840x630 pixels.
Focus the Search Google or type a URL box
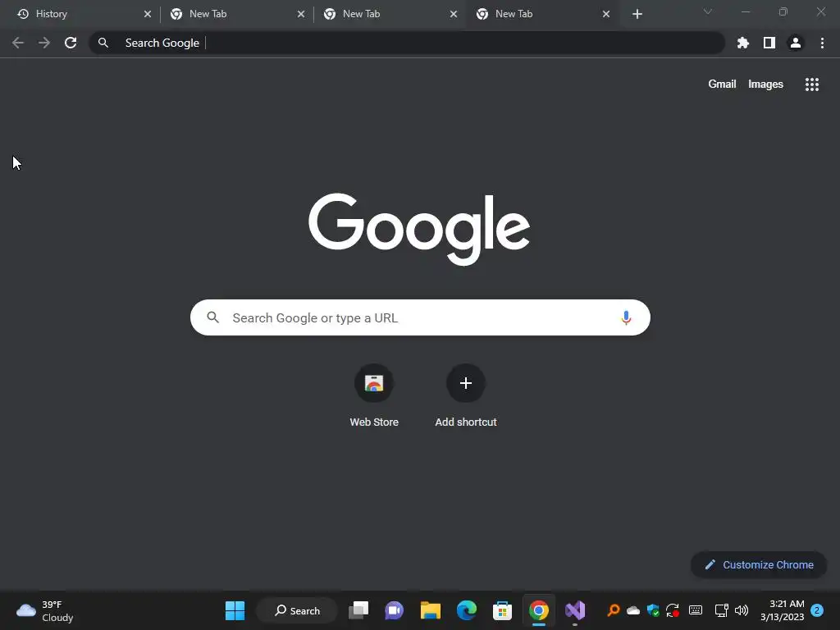tap(420, 317)
